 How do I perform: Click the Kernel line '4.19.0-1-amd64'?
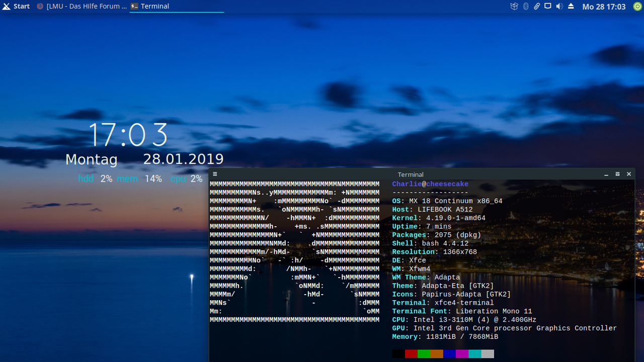439,218
